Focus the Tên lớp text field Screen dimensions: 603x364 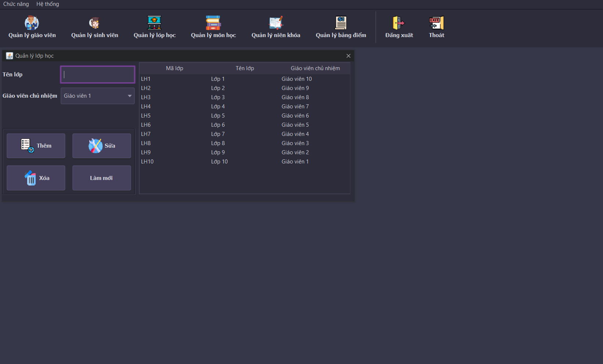click(x=98, y=75)
